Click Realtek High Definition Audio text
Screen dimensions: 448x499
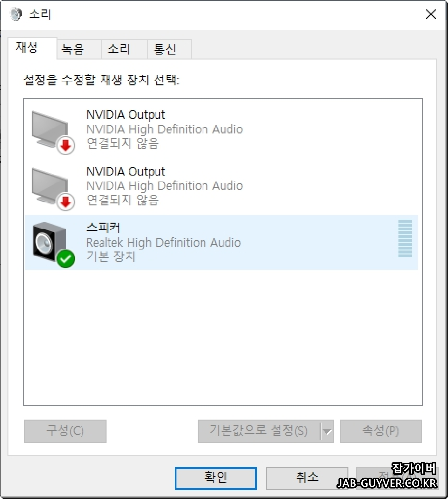tap(164, 243)
